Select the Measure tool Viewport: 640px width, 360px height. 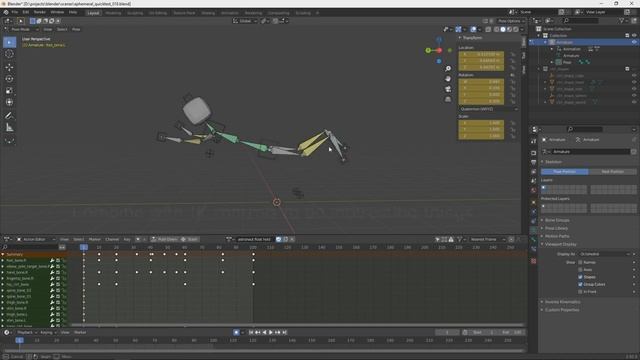[9, 128]
